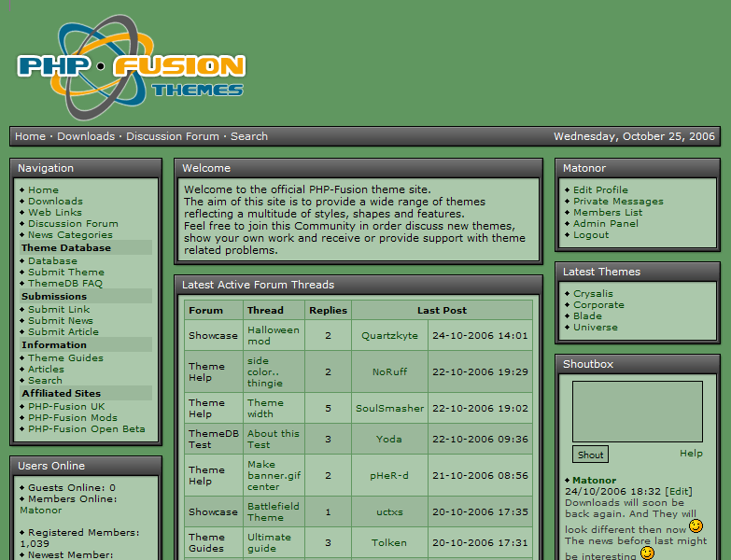The image size is (731, 560).
Task: Click the date 21-10-2006 08:56
Action: [480, 475]
